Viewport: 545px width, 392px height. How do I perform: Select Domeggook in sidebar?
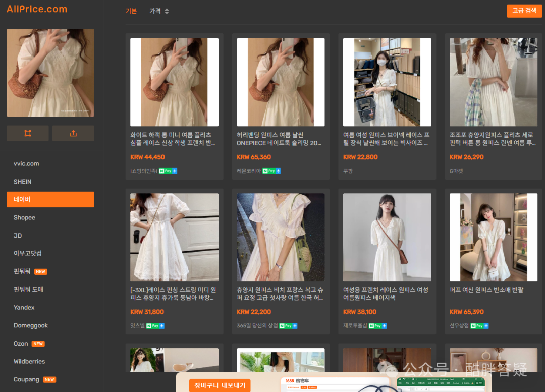click(x=31, y=325)
